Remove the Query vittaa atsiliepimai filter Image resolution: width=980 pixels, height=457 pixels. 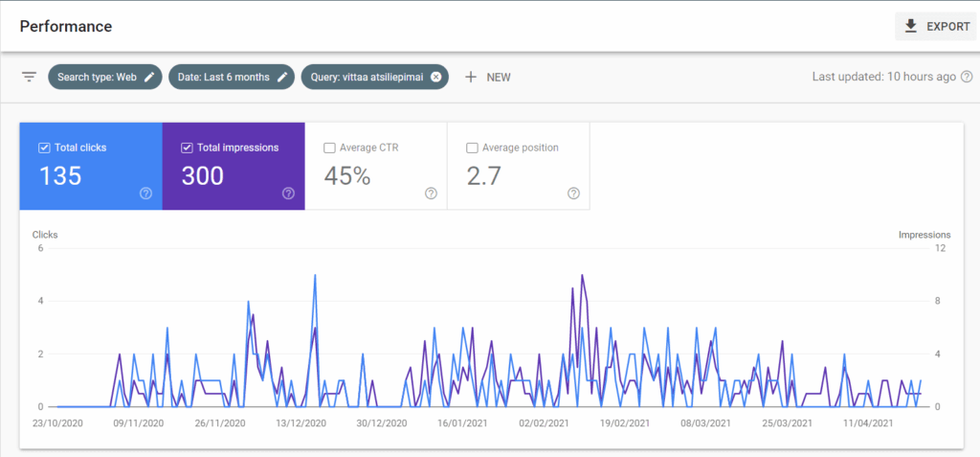tap(436, 77)
